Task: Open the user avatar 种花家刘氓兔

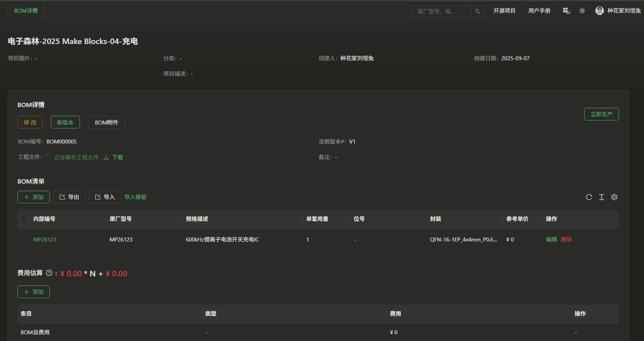Action: (x=599, y=11)
